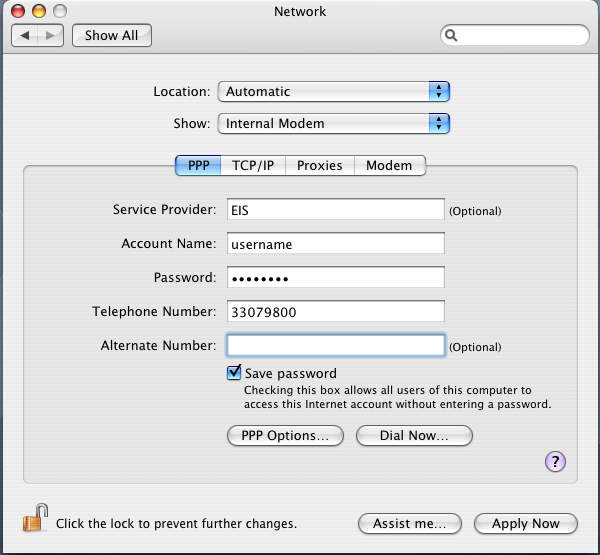Image resolution: width=600 pixels, height=555 pixels.
Task: Click the Apply Now button
Action: click(524, 523)
